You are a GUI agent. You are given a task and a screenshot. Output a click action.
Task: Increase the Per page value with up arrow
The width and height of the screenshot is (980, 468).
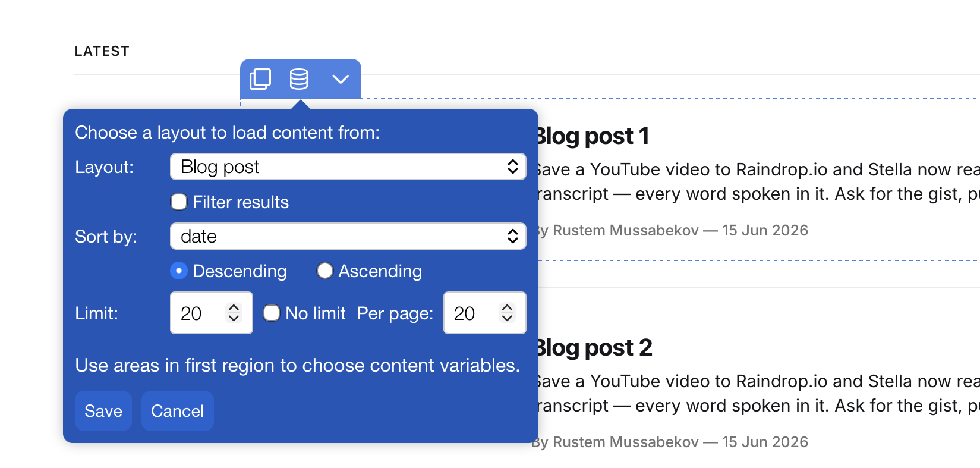(x=507, y=307)
